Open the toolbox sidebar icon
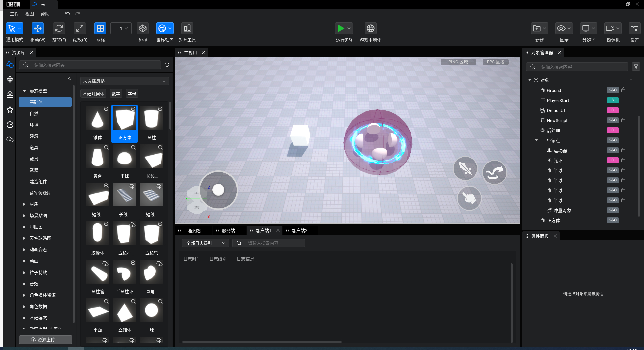Viewport: 644px width, 350px height. 10,95
